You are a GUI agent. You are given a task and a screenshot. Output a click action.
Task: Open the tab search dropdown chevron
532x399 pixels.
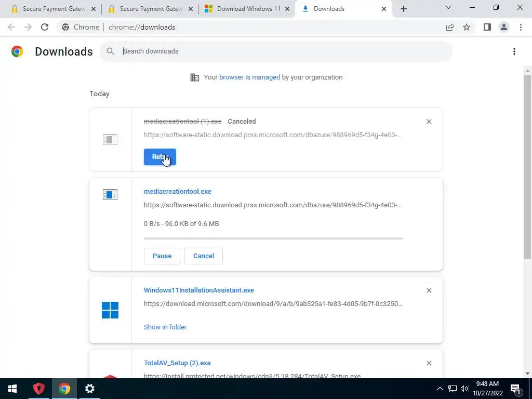[448, 7]
